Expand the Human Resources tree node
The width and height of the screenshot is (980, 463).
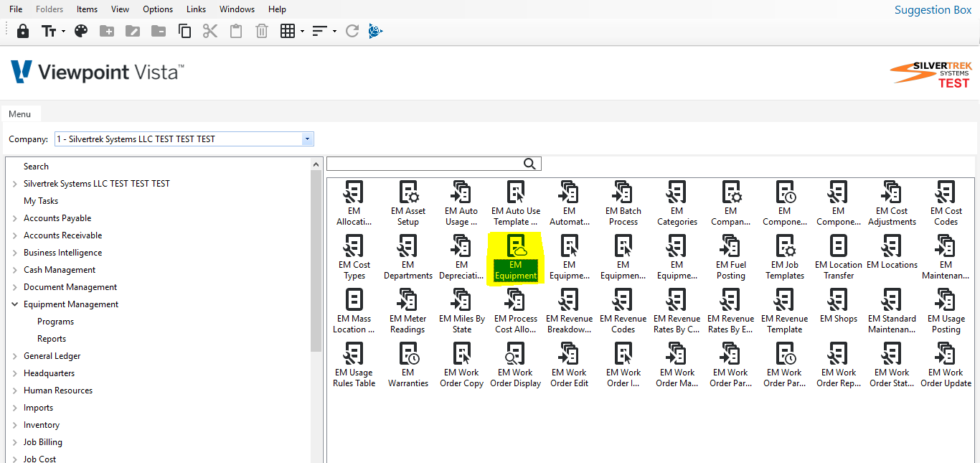click(15, 390)
